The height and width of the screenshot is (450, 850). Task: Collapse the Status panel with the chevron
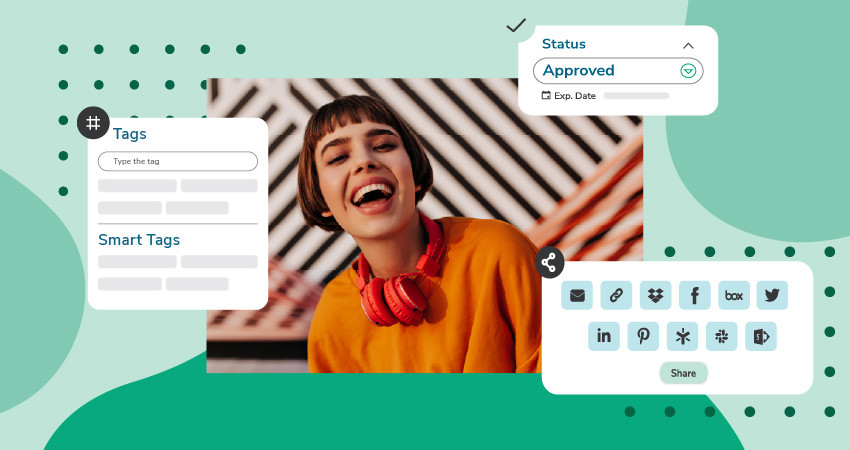click(x=688, y=46)
